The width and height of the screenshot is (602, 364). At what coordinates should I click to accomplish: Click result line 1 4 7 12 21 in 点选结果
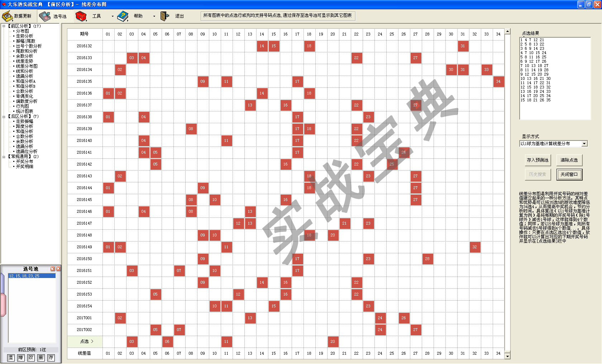532,40
